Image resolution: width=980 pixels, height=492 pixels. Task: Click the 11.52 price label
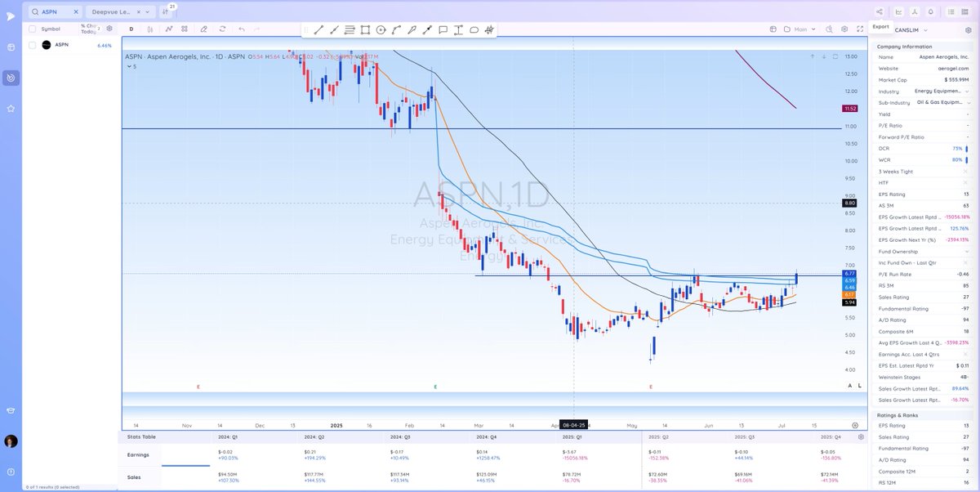click(x=849, y=108)
